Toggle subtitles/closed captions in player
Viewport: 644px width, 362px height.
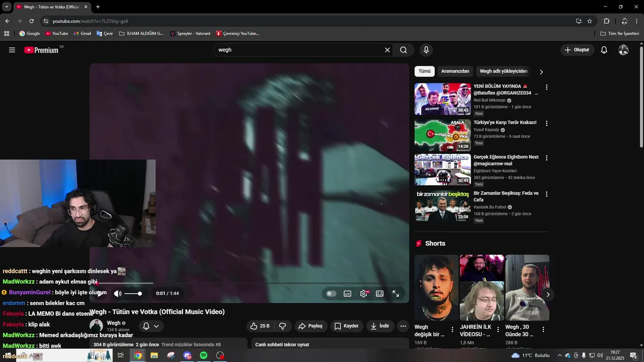click(x=347, y=294)
